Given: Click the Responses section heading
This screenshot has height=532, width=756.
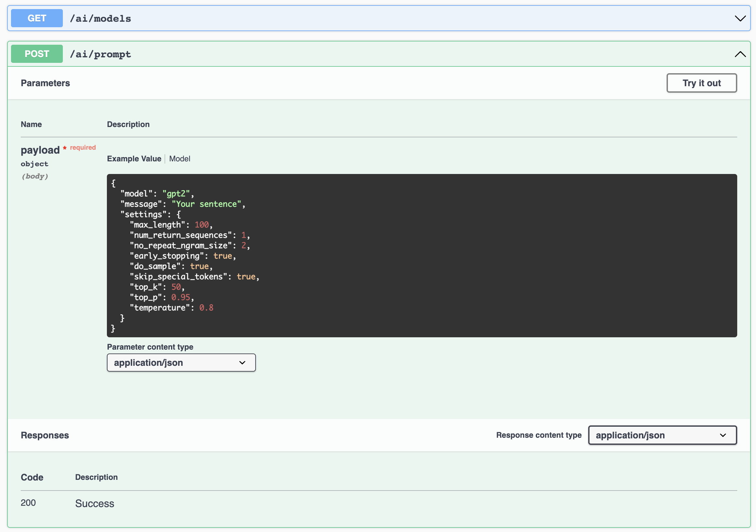Looking at the screenshot, I should [45, 435].
